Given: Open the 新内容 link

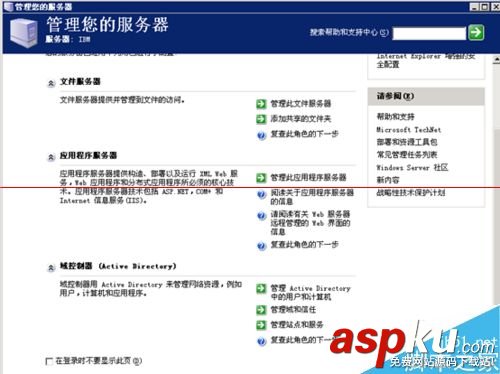Looking at the screenshot, I should coord(388,180).
